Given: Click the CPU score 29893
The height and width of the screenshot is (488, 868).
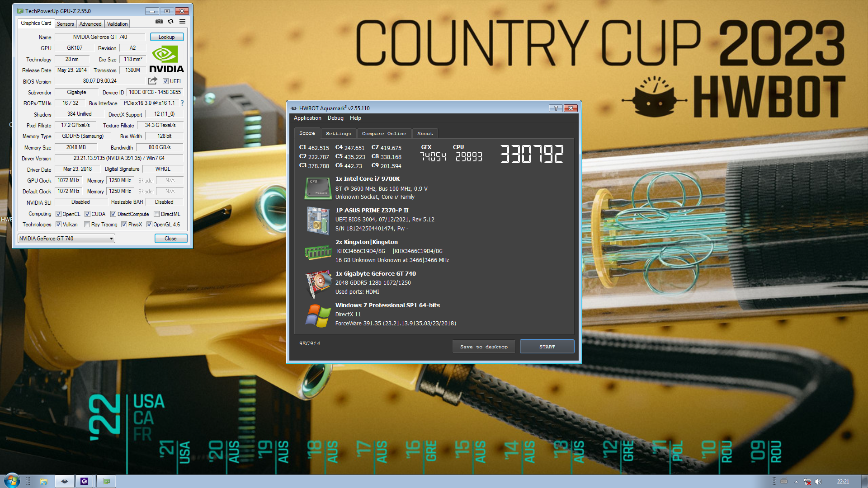Looking at the screenshot, I should 469,157.
